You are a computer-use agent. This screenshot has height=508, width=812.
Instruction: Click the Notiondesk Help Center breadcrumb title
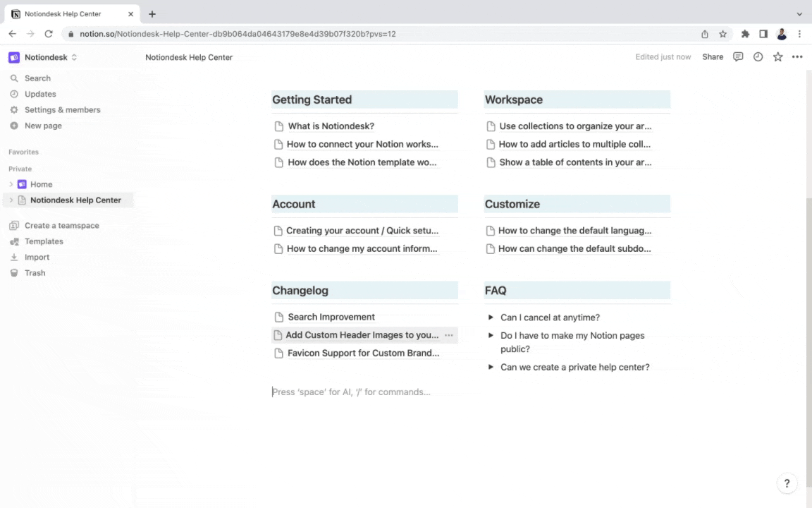point(188,58)
